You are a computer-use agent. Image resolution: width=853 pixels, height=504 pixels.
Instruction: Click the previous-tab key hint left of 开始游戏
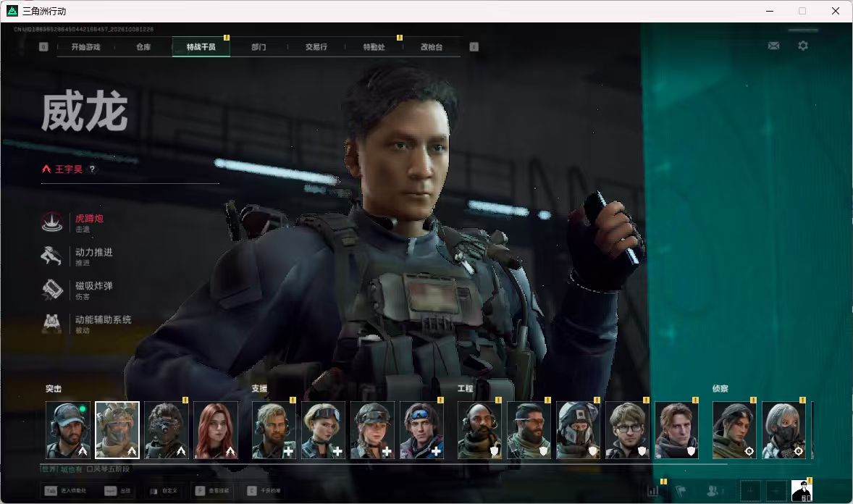[x=43, y=47]
